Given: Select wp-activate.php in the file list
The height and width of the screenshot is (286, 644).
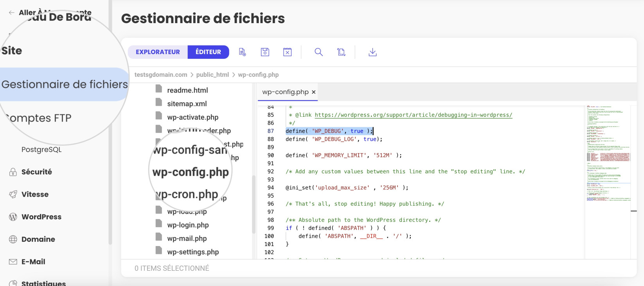Looking at the screenshot, I should coord(193,117).
